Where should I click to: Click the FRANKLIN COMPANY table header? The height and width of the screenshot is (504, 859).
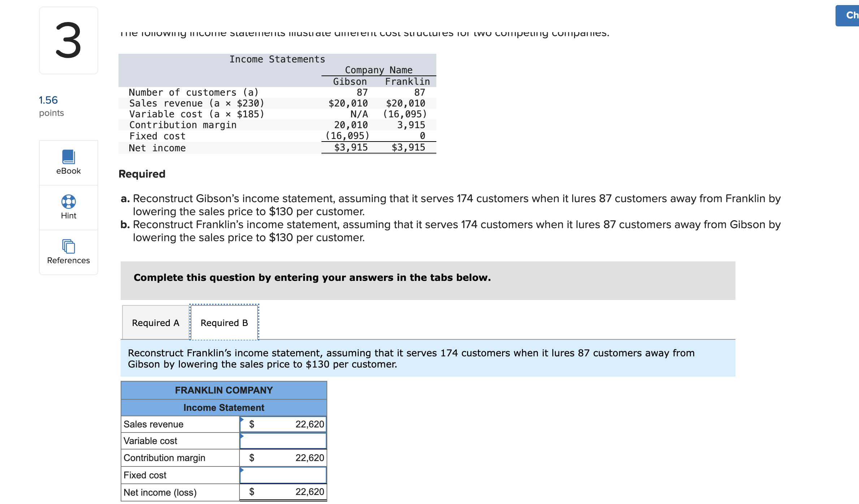pos(224,390)
